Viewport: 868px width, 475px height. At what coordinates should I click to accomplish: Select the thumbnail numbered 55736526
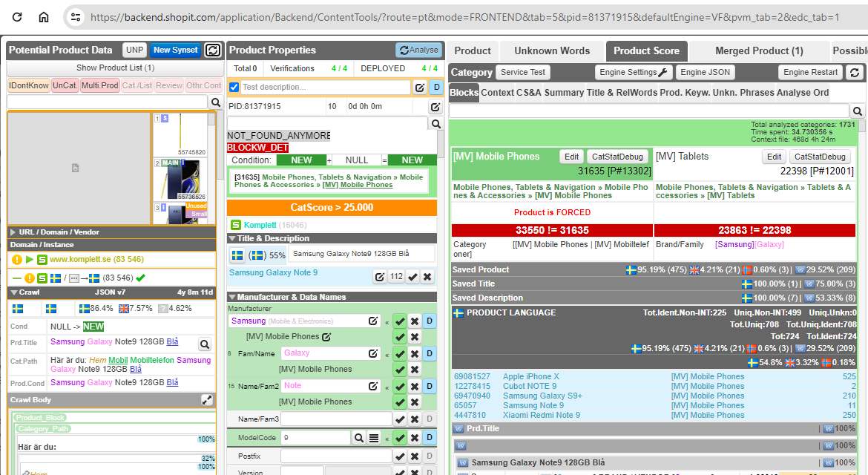(x=180, y=179)
